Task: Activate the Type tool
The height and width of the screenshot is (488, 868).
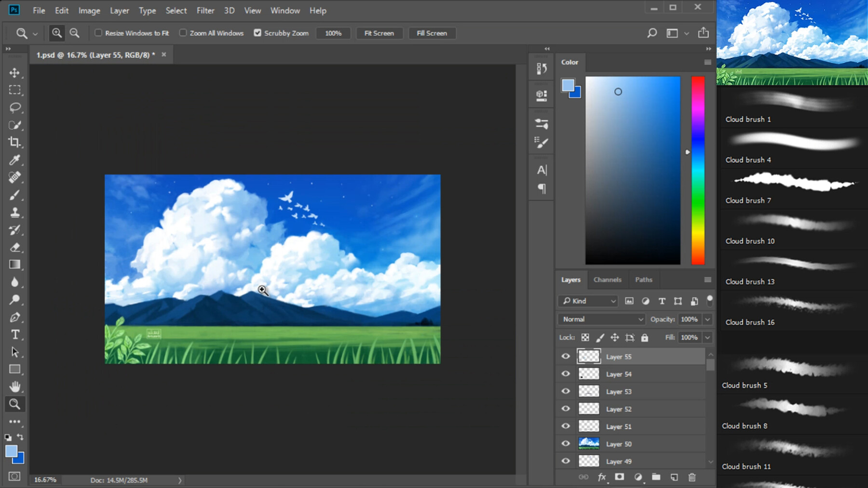Action: (x=15, y=334)
